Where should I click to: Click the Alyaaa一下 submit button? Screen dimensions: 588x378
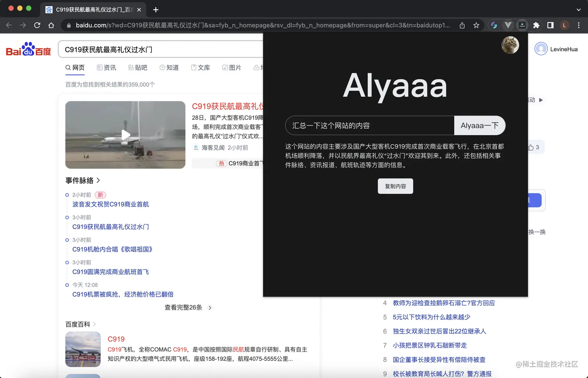(x=479, y=126)
